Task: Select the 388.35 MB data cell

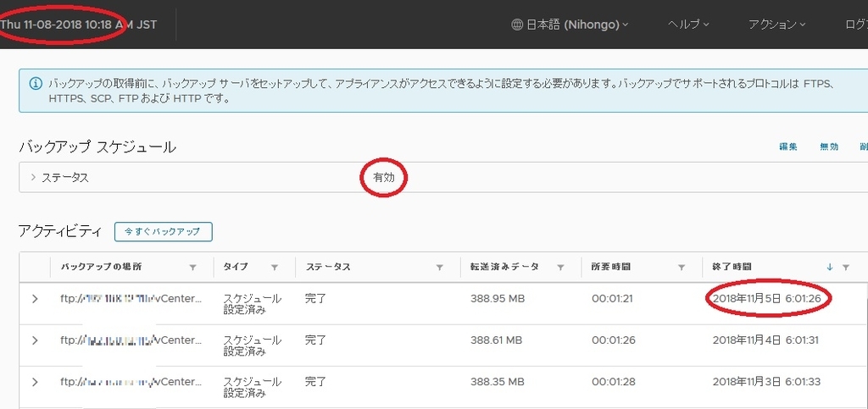Action: 497,382
